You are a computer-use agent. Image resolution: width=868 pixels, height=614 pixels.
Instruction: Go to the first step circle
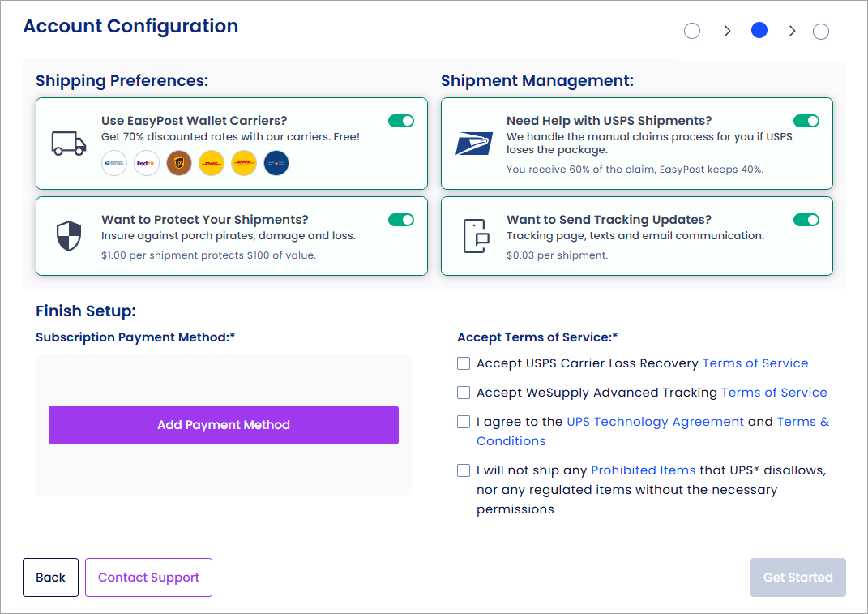tap(692, 31)
